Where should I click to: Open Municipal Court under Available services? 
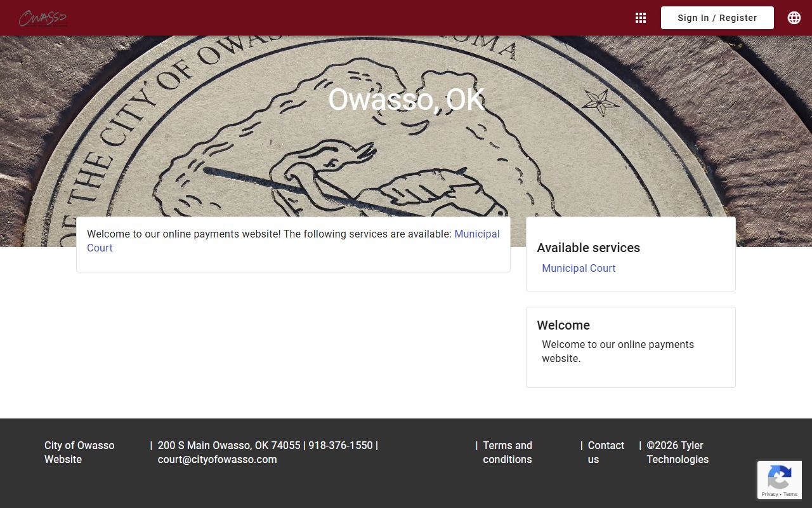pos(579,268)
